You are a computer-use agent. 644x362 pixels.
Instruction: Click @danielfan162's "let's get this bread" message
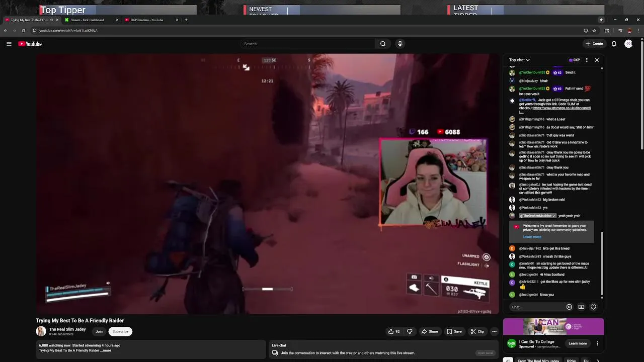556,248
